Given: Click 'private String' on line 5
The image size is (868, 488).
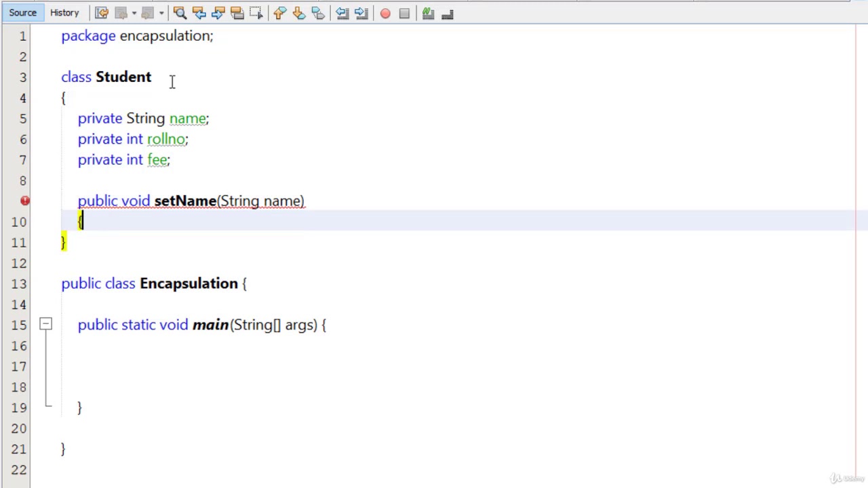Looking at the screenshot, I should (x=121, y=118).
